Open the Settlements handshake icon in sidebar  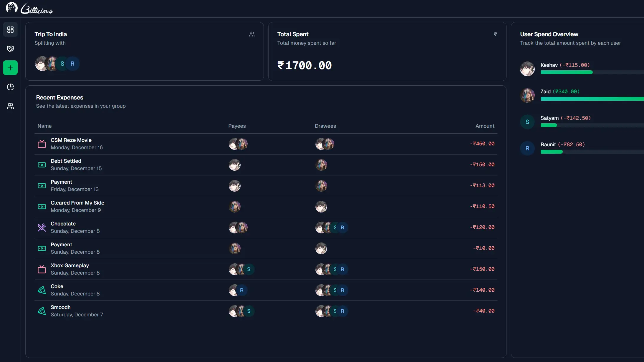coord(11,49)
